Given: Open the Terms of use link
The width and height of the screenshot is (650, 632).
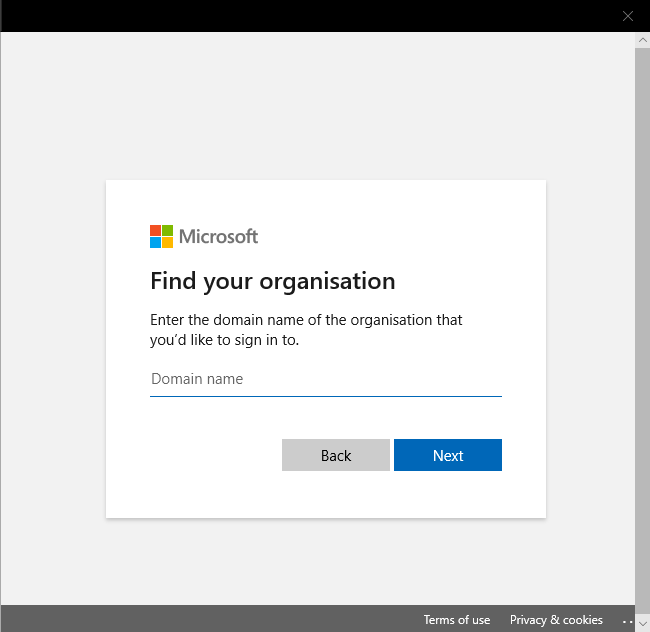Looking at the screenshot, I should (x=456, y=620).
